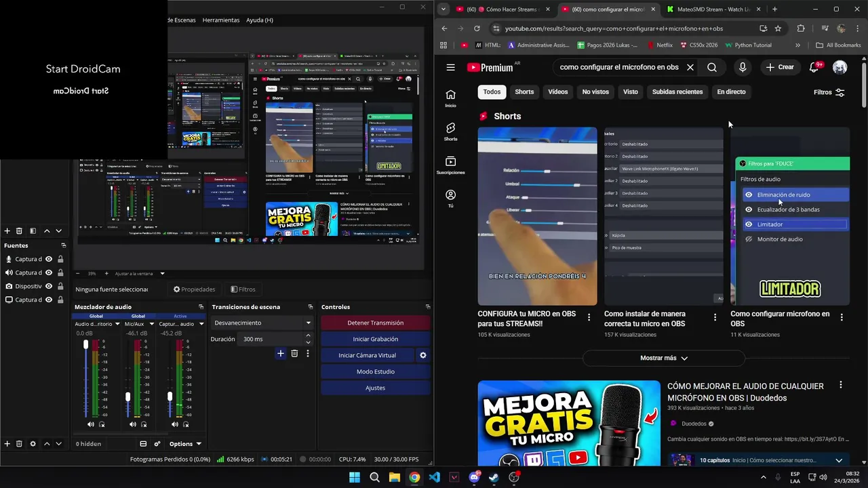Select the No vistos filter chip
The image size is (868, 488).
click(x=595, y=92)
